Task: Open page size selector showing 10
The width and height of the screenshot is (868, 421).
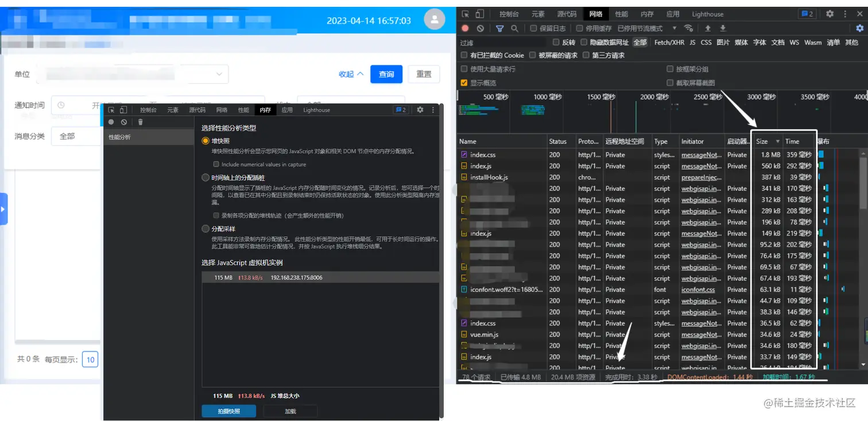Action: point(90,360)
